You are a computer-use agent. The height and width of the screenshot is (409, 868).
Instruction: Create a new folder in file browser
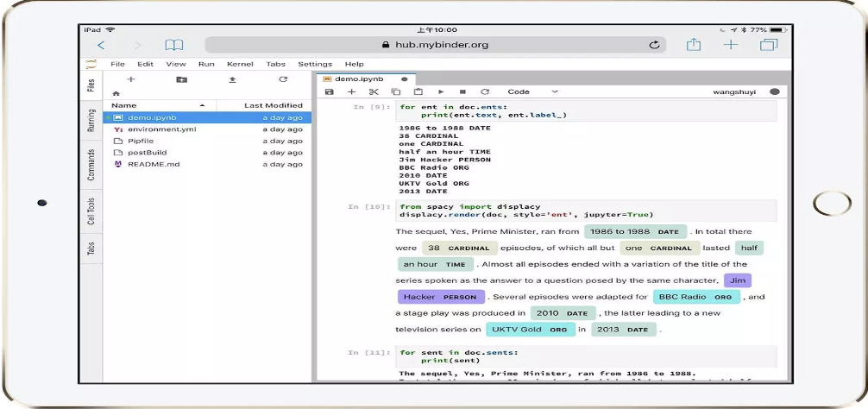181,79
